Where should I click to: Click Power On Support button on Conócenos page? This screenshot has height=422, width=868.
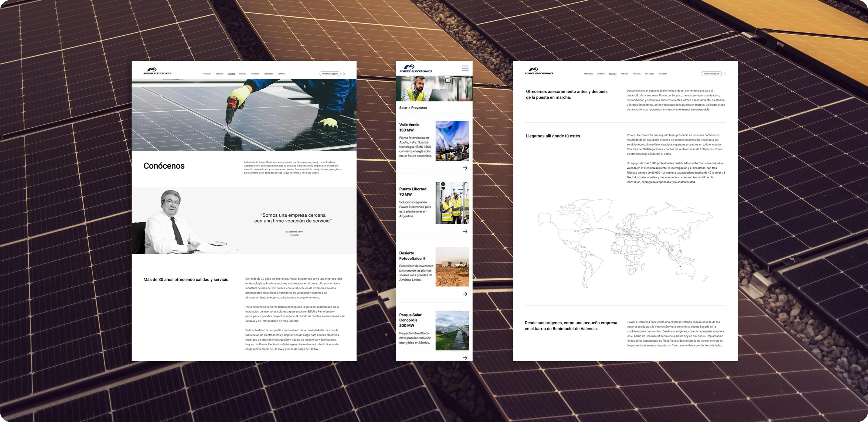point(330,74)
